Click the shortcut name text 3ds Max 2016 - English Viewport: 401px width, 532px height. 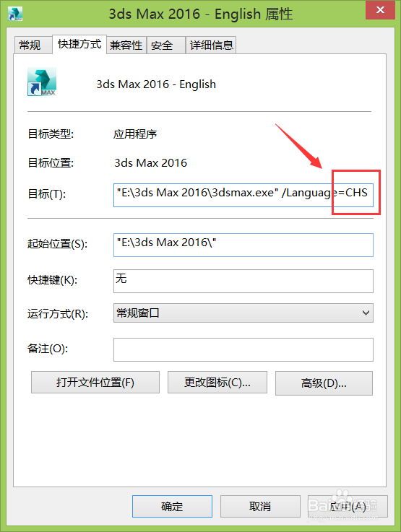[156, 84]
